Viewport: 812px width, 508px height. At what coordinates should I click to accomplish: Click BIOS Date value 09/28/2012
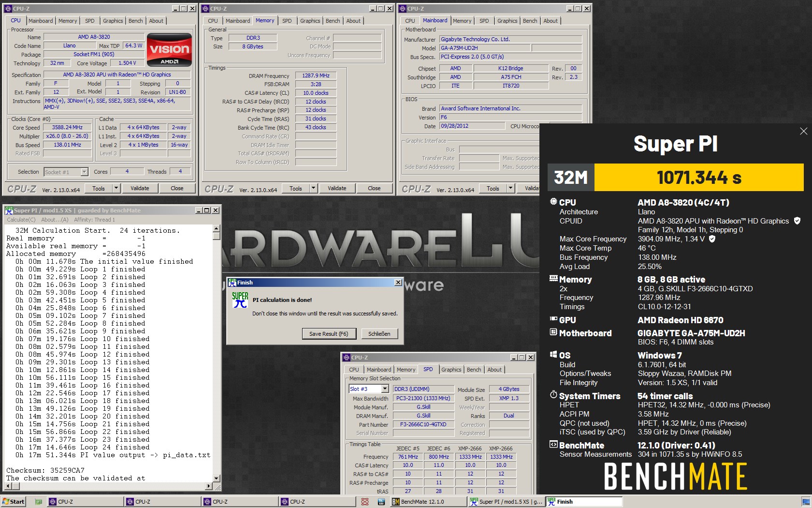pos(472,126)
